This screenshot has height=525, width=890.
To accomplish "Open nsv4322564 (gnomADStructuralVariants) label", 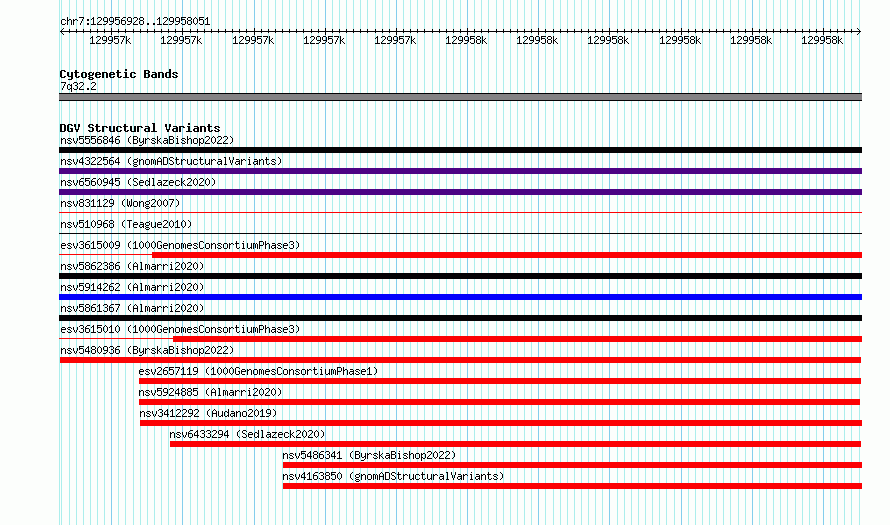I will [171, 161].
